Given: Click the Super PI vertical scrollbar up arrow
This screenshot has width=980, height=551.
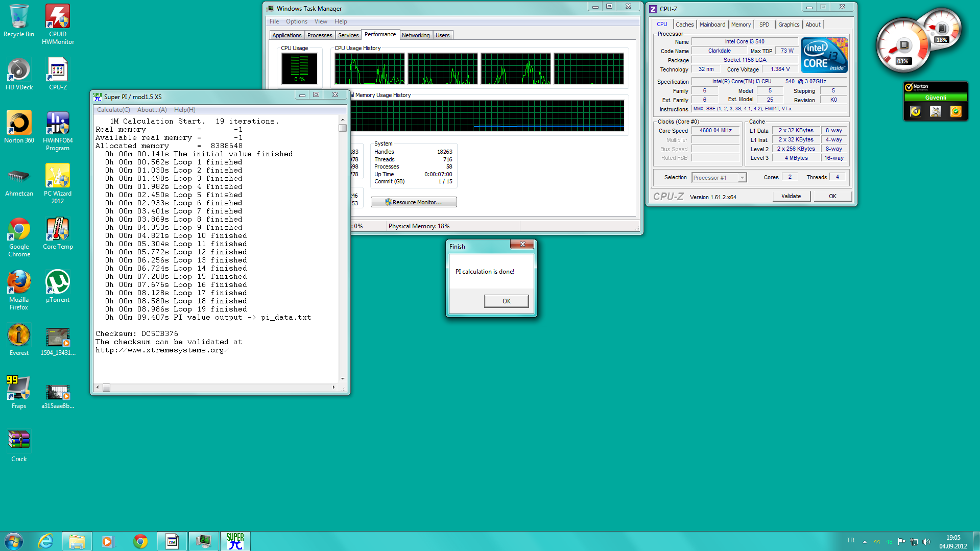Looking at the screenshot, I should click(343, 119).
